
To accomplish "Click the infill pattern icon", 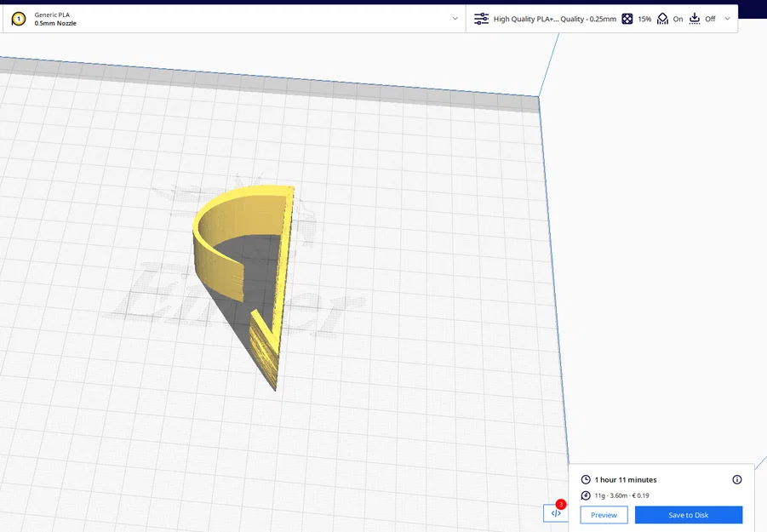I will pyautogui.click(x=627, y=19).
